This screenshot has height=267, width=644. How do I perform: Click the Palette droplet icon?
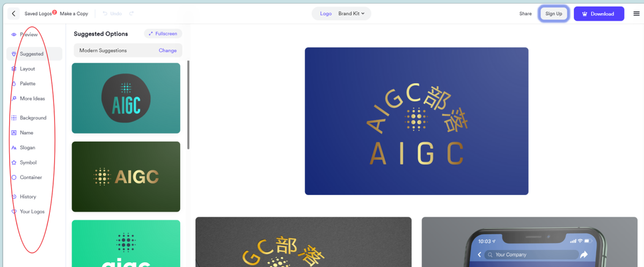point(14,84)
